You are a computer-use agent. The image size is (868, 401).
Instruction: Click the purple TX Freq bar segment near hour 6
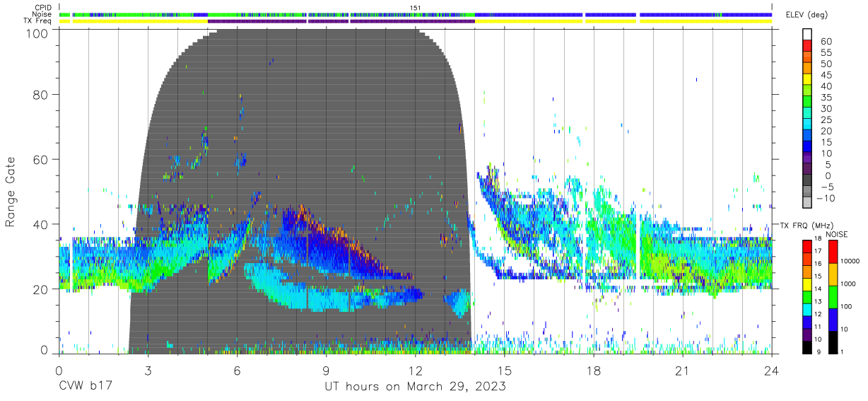pos(257,21)
